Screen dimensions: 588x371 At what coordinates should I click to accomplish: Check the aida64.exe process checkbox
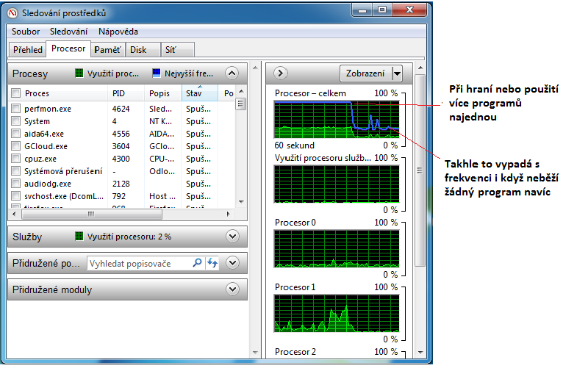coord(15,134)
